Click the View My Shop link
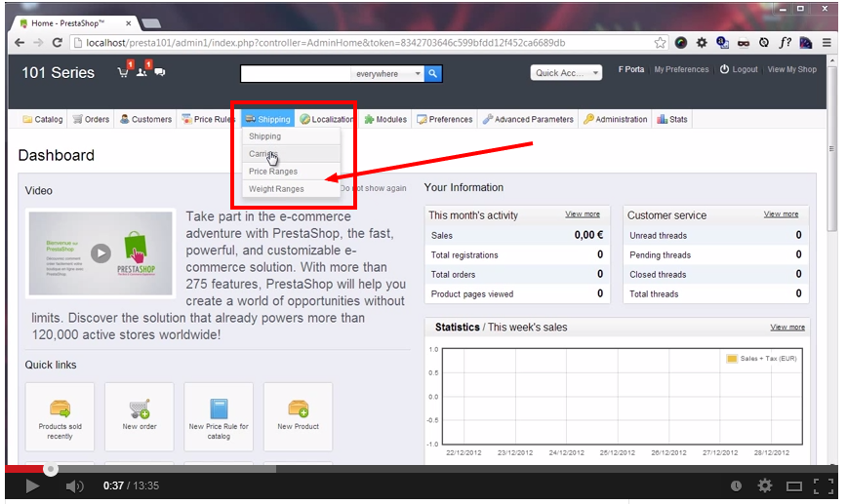 [792, 69]
